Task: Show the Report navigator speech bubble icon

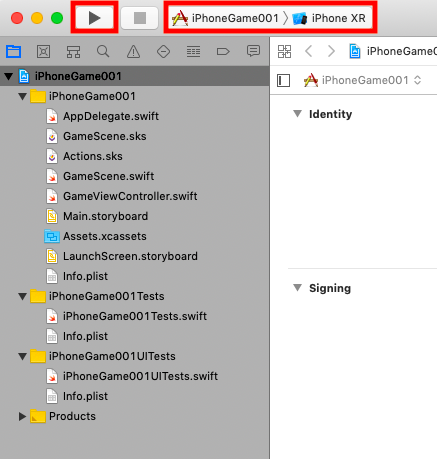Action: 253,51
